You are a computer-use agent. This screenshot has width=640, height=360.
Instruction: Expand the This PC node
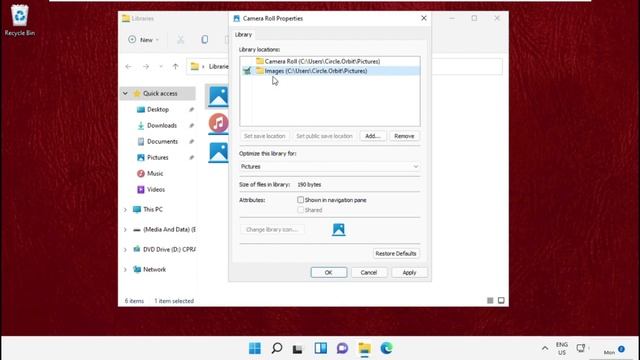(x=125, y=209)
